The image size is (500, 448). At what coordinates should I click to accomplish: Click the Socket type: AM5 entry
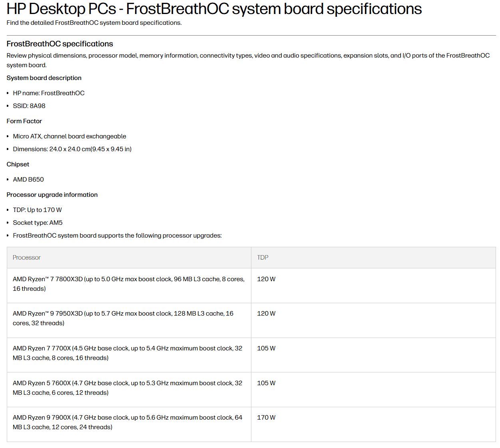coord(38,222)
